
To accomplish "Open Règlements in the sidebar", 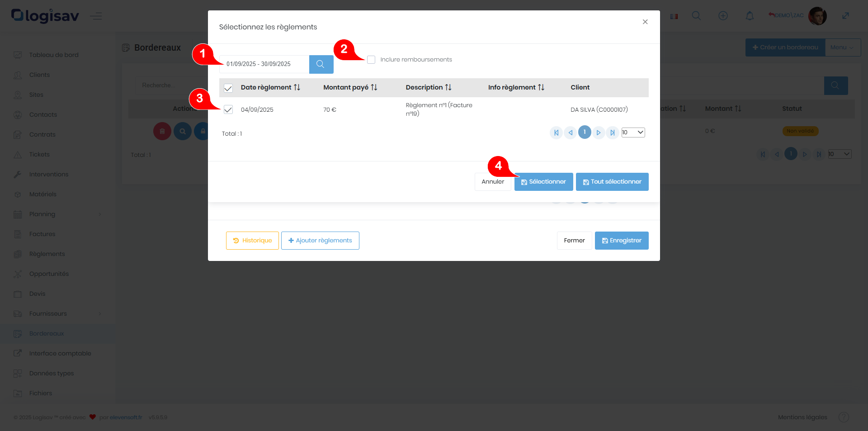I will point(47,254).
